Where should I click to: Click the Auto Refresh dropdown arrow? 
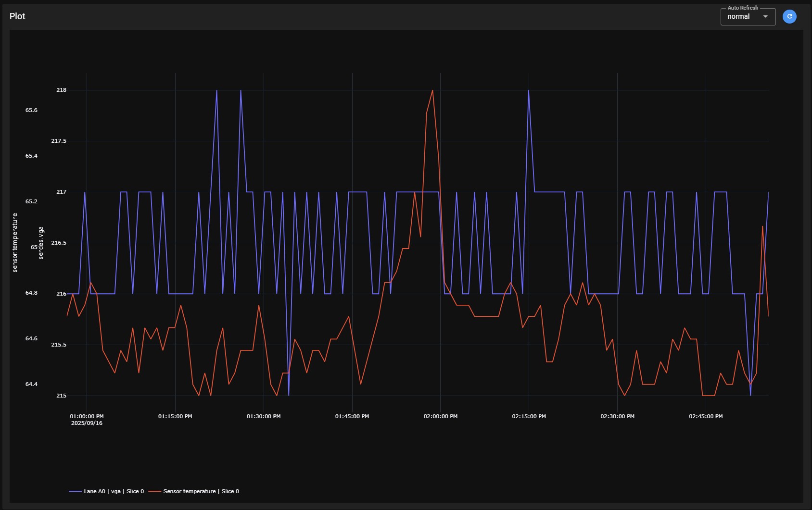coord(765,17)
